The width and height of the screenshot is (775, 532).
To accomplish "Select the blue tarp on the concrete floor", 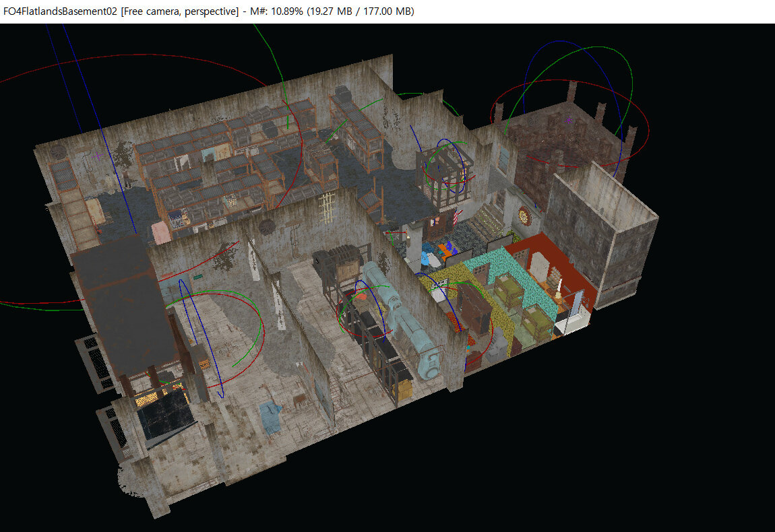I will (x=270, y=416).
